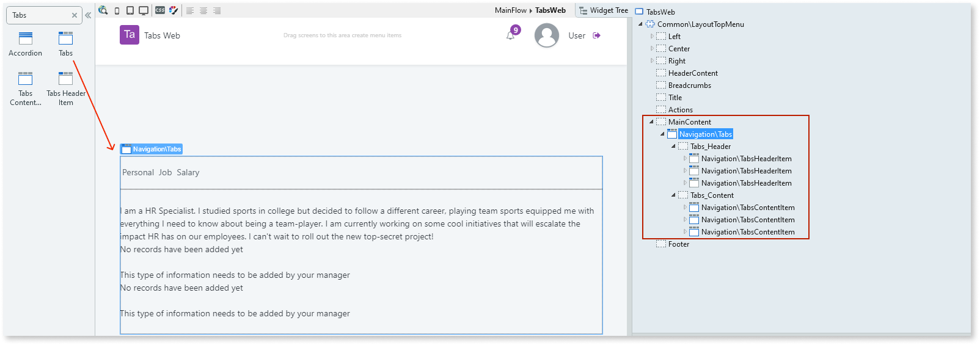Select the Accordion widget in toolbox

coord(25,44)
